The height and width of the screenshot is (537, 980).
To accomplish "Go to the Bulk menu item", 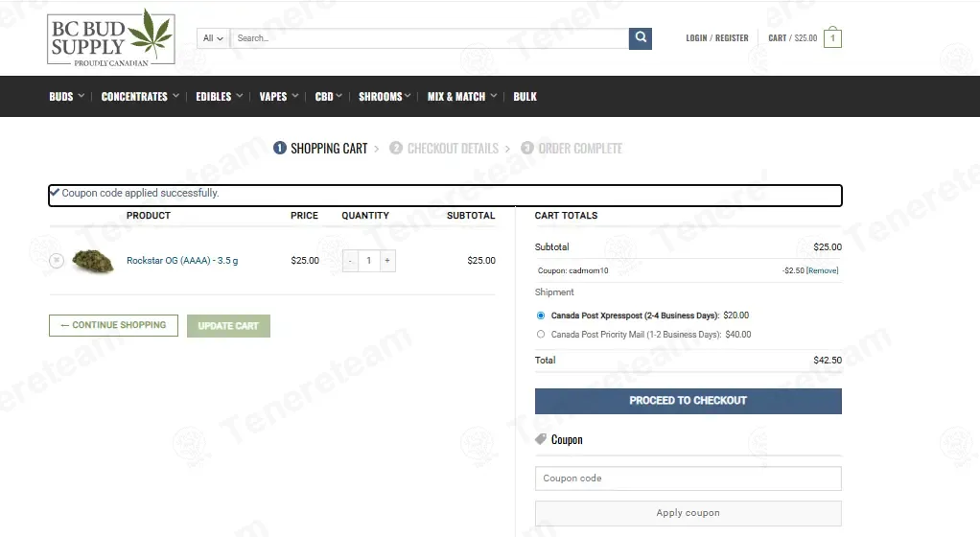I will (525, 96).
